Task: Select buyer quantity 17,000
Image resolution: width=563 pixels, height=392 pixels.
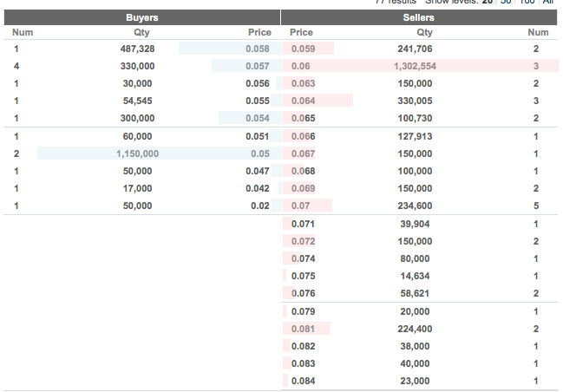Action: 138,188
